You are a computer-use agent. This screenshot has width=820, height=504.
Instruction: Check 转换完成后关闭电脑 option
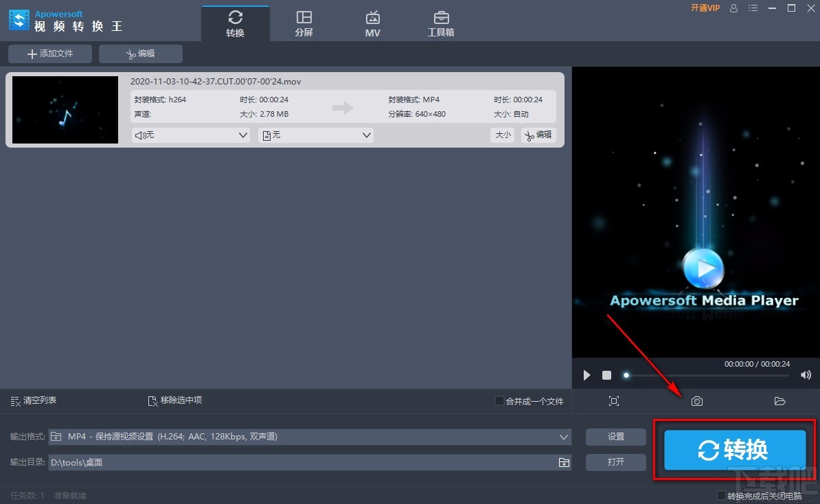point(722,494)
